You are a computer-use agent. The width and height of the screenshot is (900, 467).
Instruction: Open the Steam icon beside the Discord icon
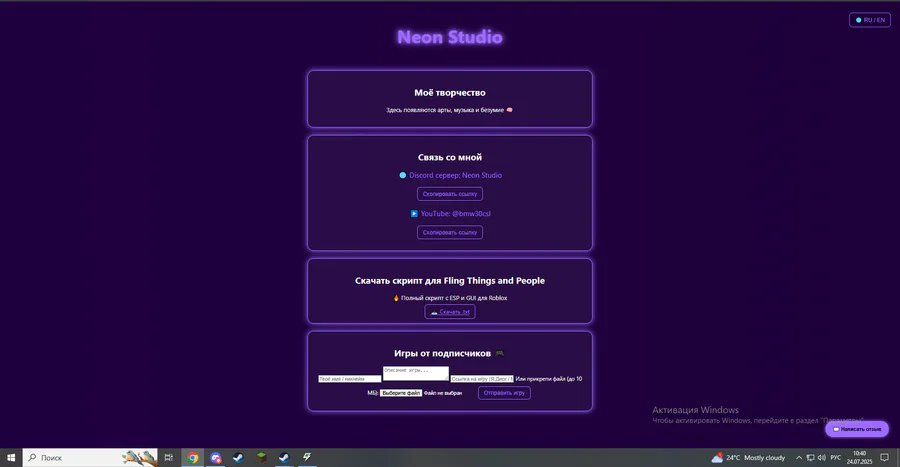[238, 457]
